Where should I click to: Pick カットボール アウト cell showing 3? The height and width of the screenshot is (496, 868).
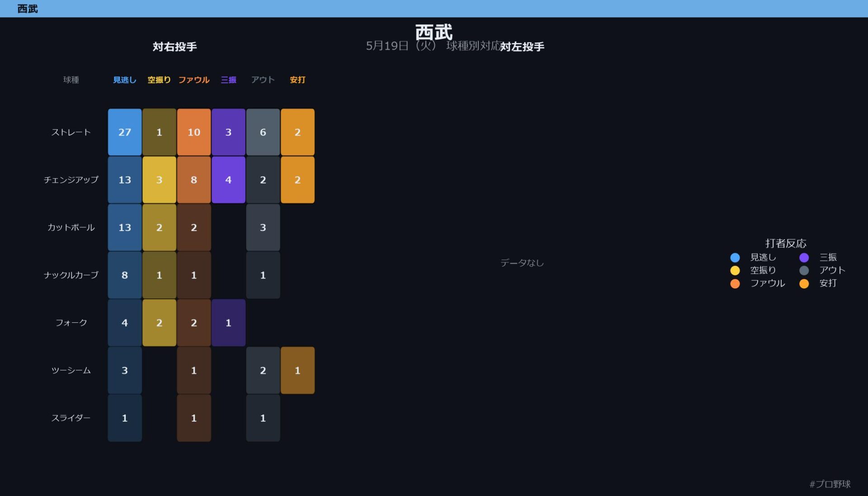click(x=263, y=227)
